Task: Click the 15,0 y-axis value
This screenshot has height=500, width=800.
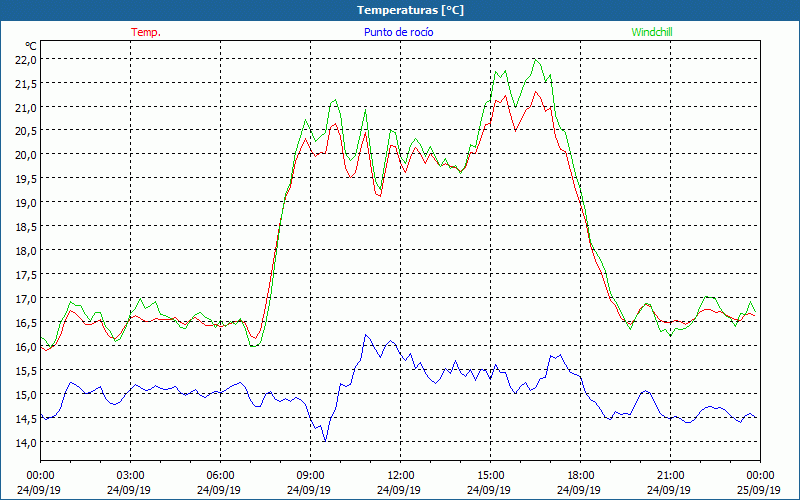Action: [x=26, y=395]
